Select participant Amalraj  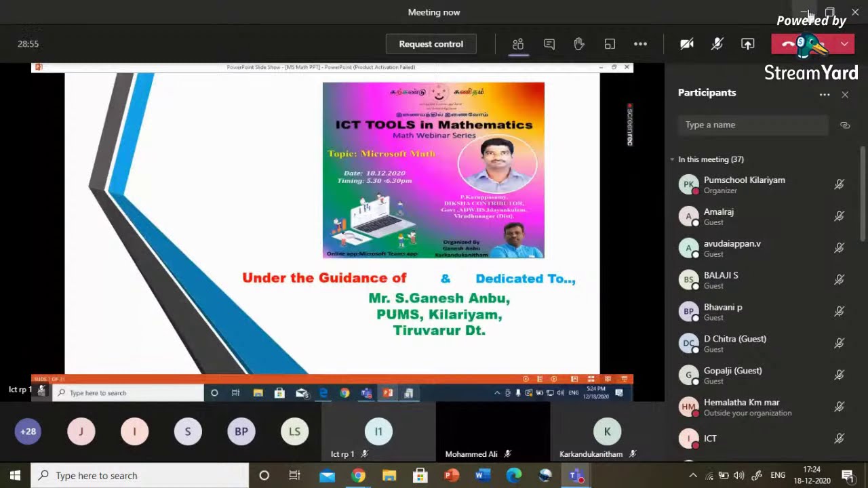coord(719,216)
